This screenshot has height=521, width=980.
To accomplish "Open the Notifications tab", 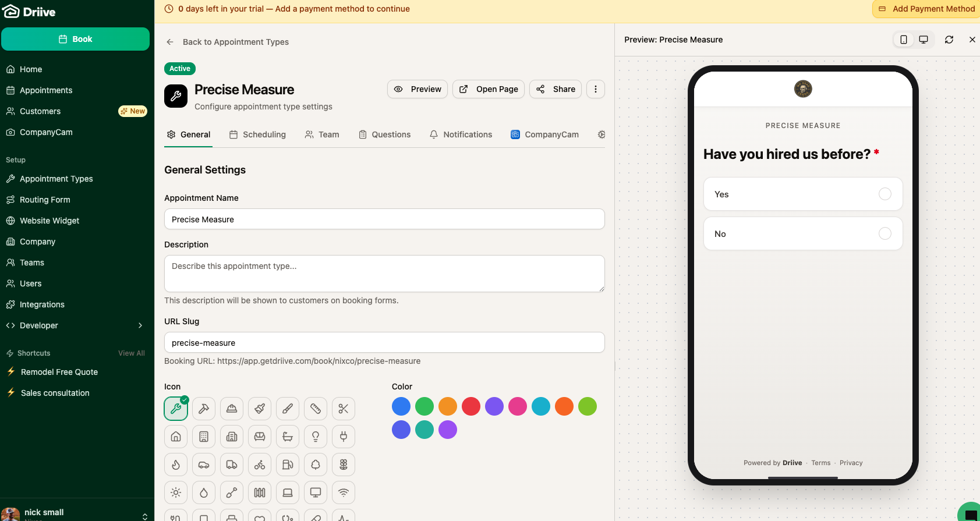I will pyautogui.click(x=461, y=134).
